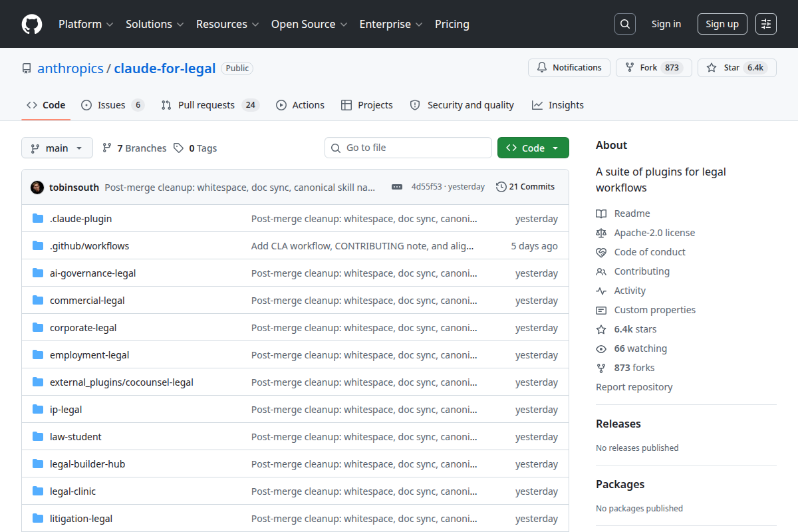Open the Issues tab
This screenshot has width=798, height=532.
[x=112, y=105]
